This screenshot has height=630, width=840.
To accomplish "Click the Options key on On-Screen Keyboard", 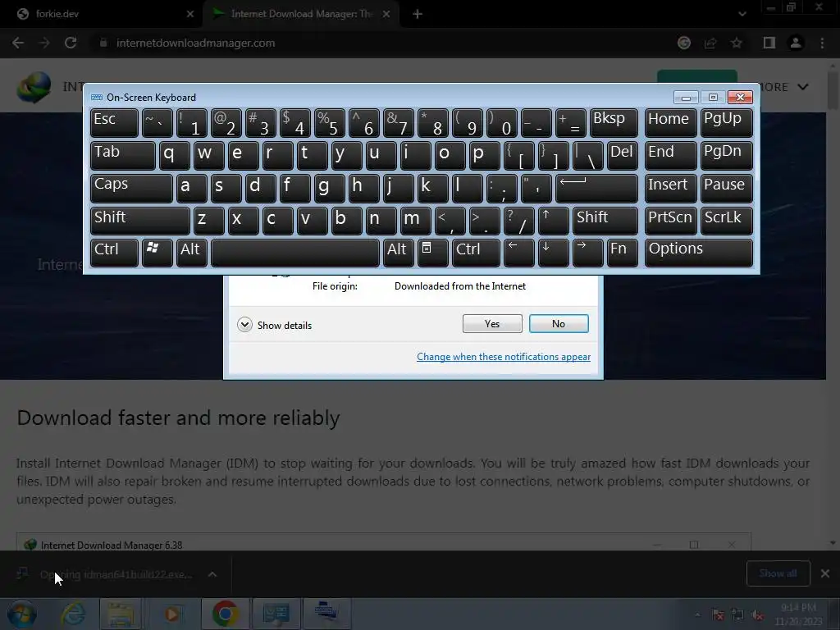I will (x=699, y=253).
